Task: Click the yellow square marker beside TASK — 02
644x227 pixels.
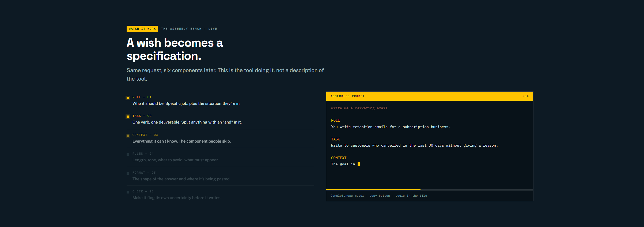Action: click(128, 117)
